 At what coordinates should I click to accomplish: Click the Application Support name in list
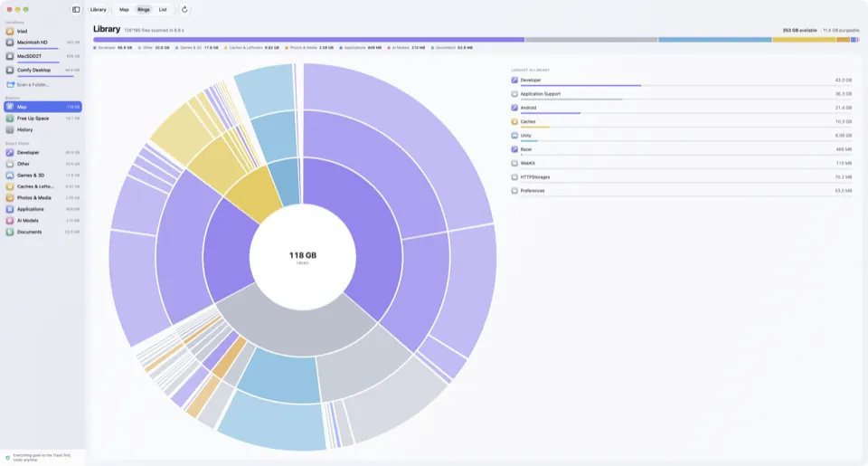pyautogui.click(x=541, y=94)
